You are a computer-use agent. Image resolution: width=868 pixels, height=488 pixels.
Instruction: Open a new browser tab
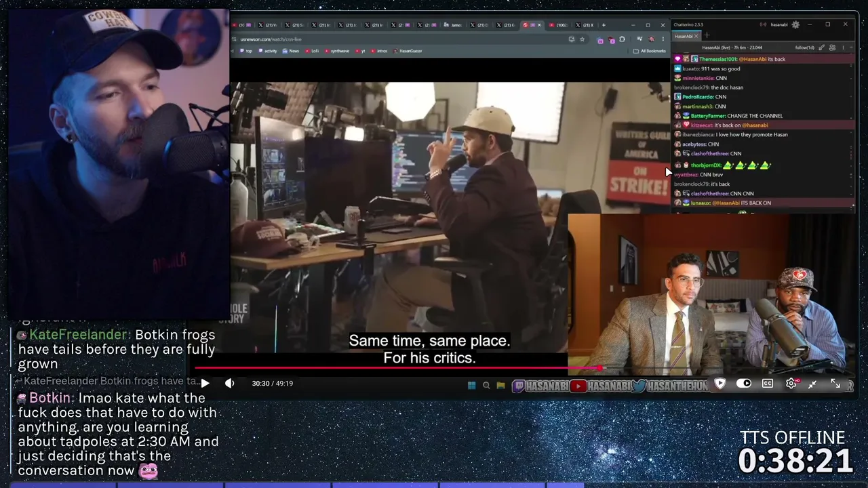pos(604,25)
